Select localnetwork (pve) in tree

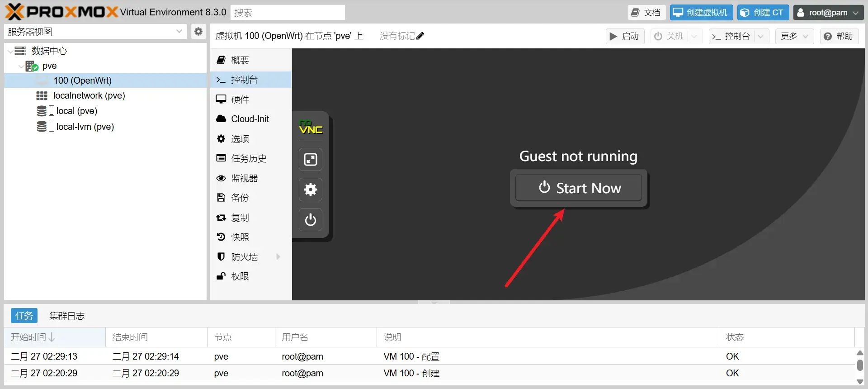pos(89,95)
